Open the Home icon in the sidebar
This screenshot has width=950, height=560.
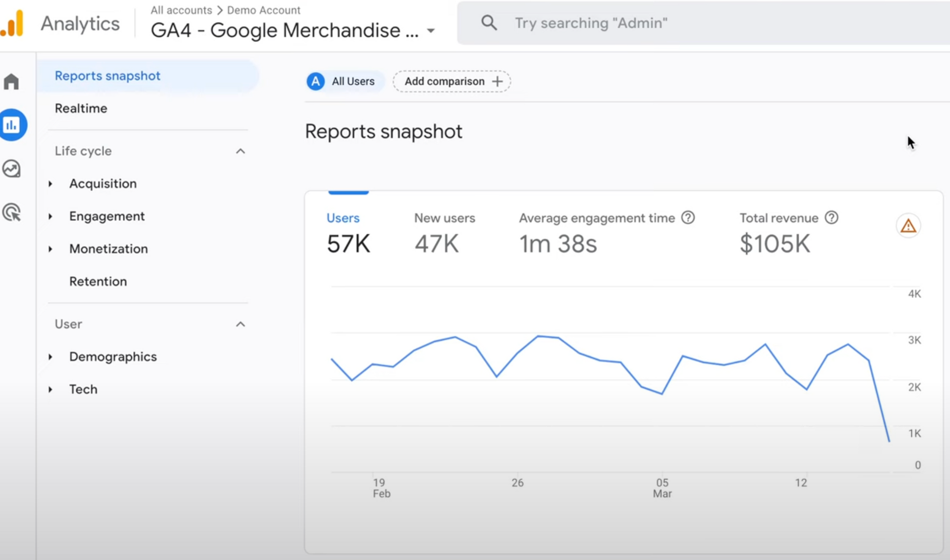tap(11, 82)
